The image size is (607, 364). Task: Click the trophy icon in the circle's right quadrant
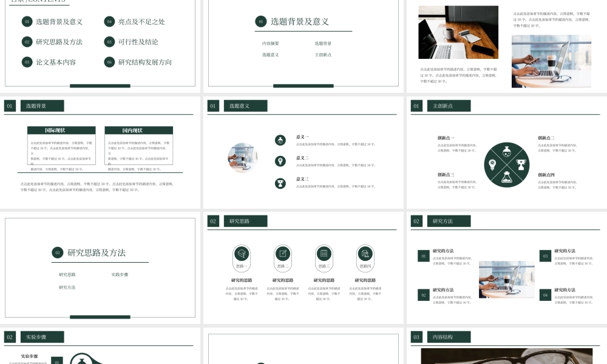point(521,165)
